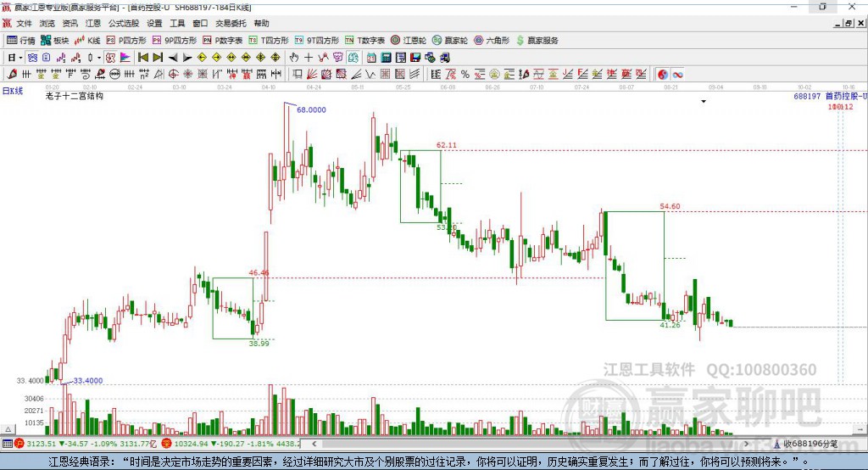Open the P数字表 tool
868x470 pixels.
(223, 41)
